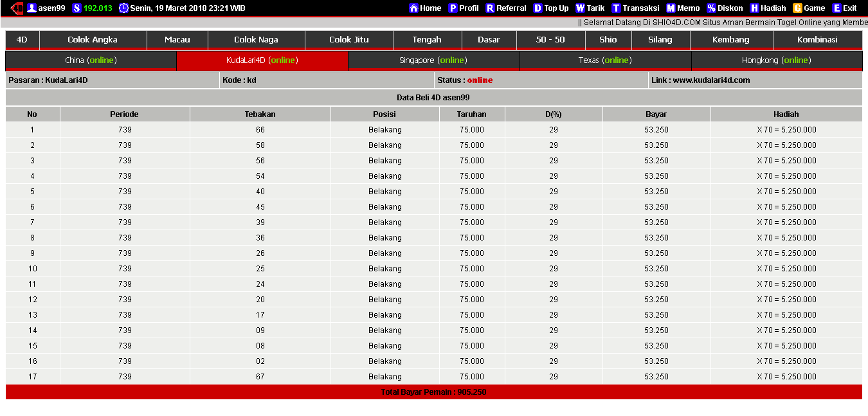Open Home via the house icon
Viewport: 868px width, 416px height.
[413, 8]
